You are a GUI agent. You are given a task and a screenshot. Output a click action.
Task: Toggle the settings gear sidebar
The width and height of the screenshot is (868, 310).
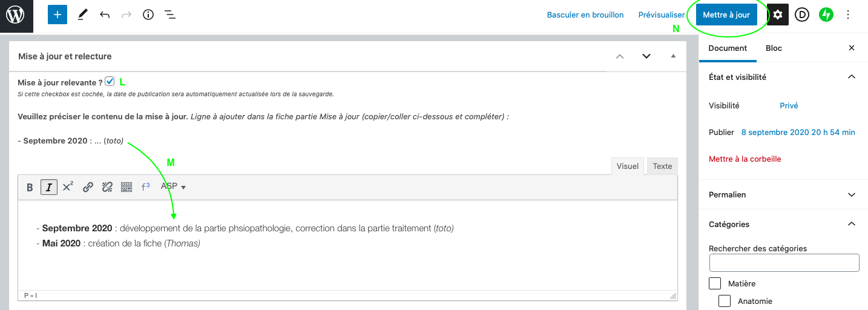[778, 15]
